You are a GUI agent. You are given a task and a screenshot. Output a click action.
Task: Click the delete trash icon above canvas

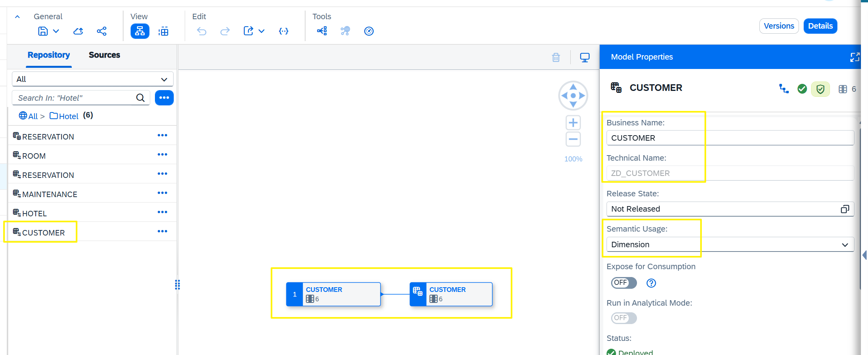[x=556, y=58]
